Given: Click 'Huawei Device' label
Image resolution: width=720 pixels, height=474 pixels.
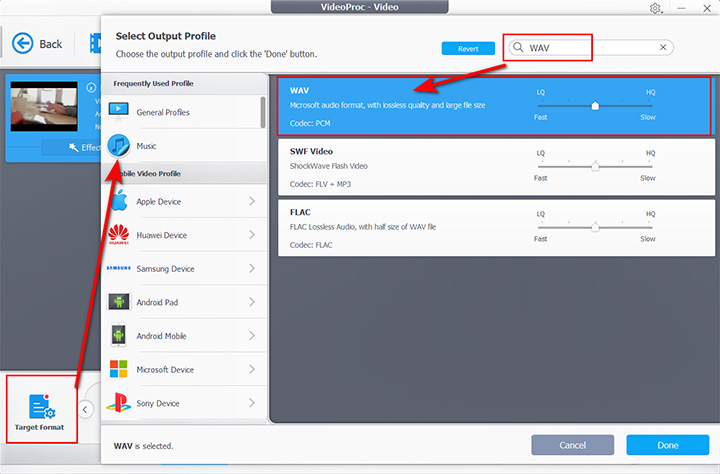Looking at the screenshot, I should point(162,235).
